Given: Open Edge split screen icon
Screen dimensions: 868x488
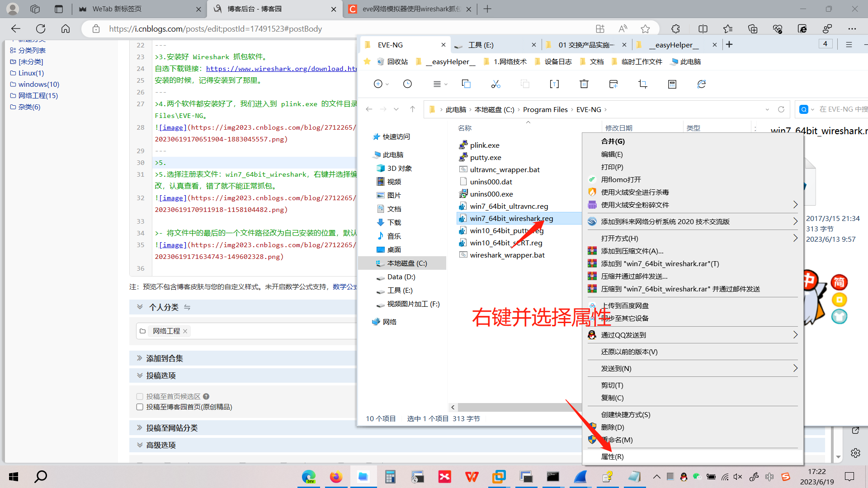Looking at the screenshot, I should [x=703, y=28].
